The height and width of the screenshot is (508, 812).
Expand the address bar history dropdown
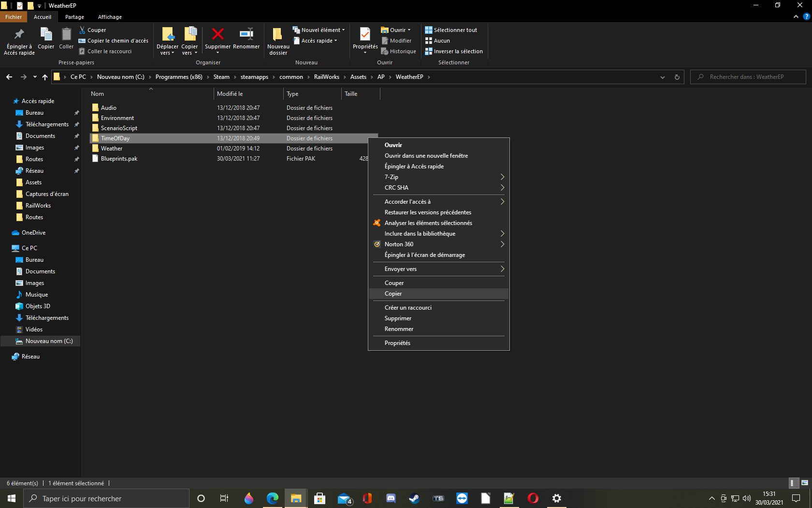tap(663, 77)
